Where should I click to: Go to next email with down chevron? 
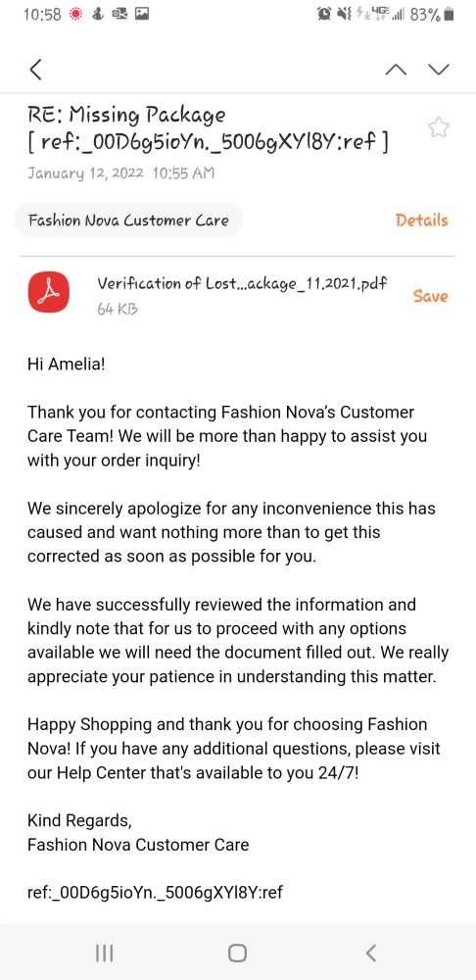pyautogui.click(x=439, y=70)
